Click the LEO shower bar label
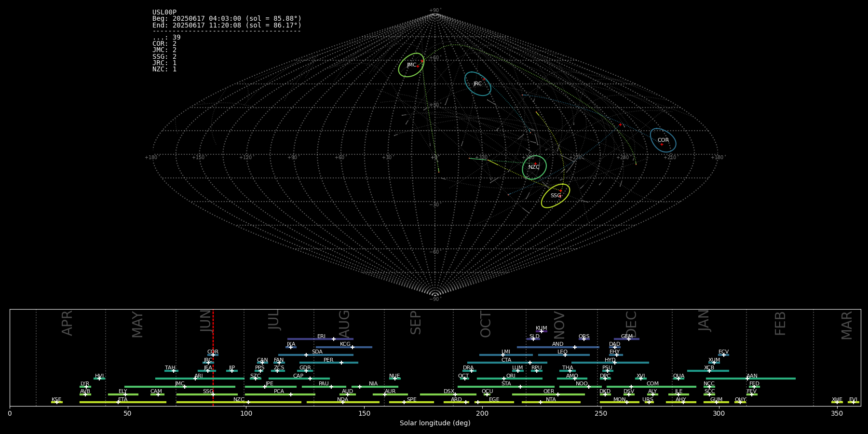This screenshot has width=868, height=434. (563, 352)
